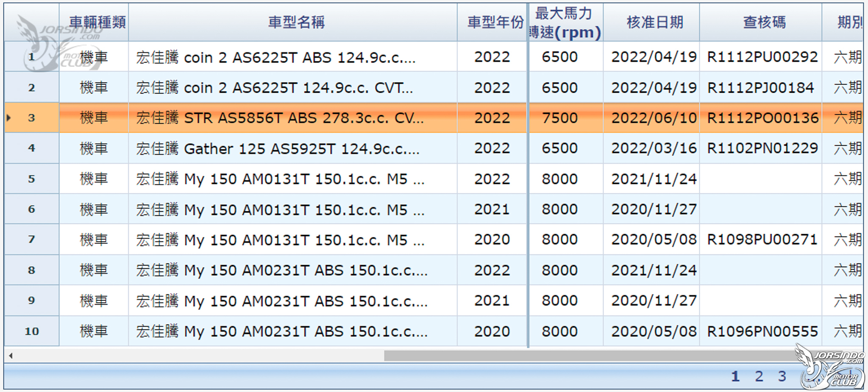Click approval date 2022/04/19 in row 2
The height and width of the screenshot is (392, 868).
coord(654,88)
